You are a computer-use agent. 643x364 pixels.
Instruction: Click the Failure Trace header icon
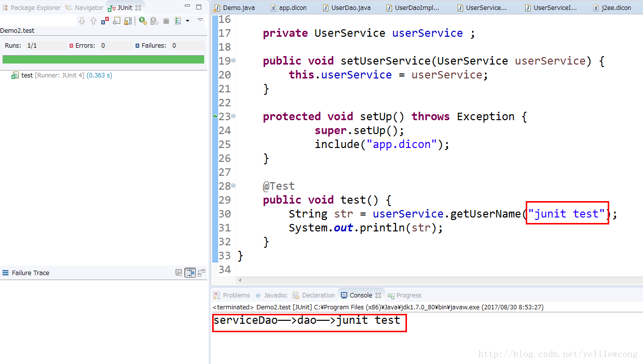5,273
